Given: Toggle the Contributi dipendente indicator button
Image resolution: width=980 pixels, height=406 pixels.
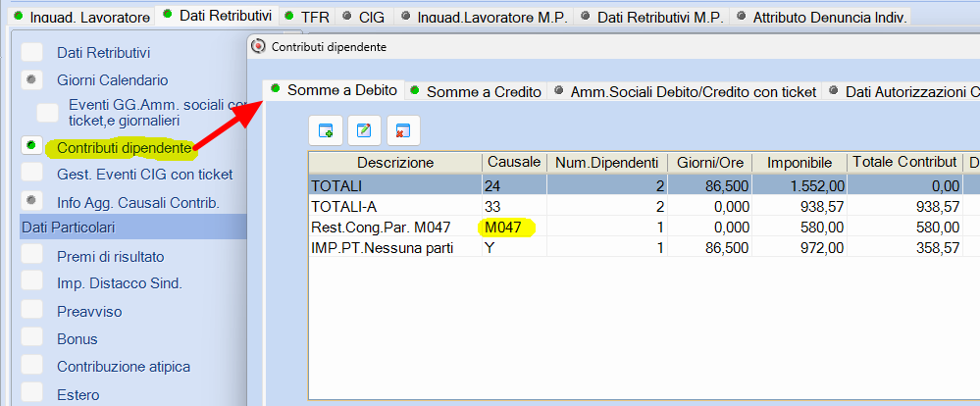Looking at the screenshot, I should [31, 145].
